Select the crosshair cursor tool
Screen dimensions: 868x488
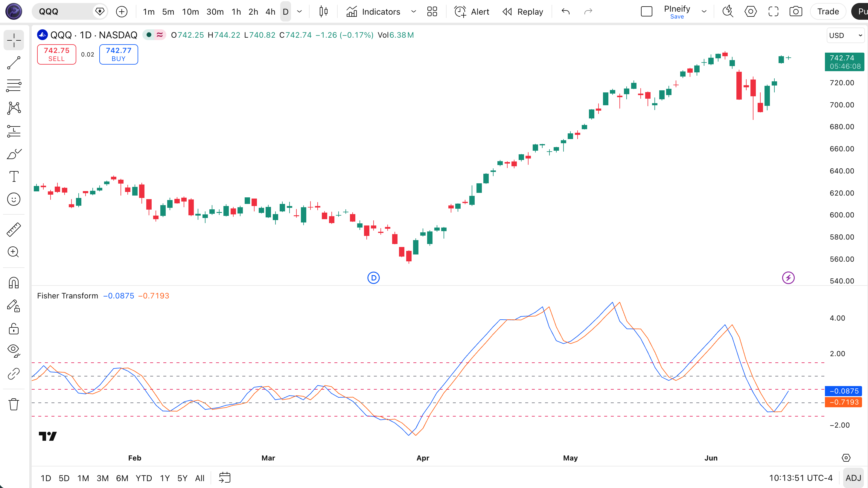click(x=14, y=40)
